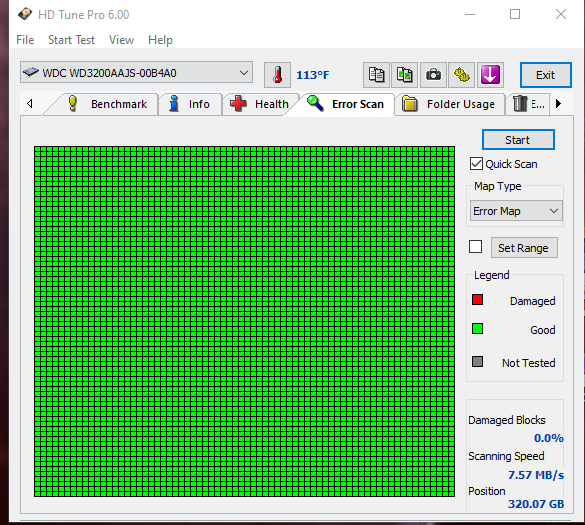Click the red Damaged legend swatch
The width and height of the screenshot is (585, 525).
pyautogui.click(x=478, y=300)
